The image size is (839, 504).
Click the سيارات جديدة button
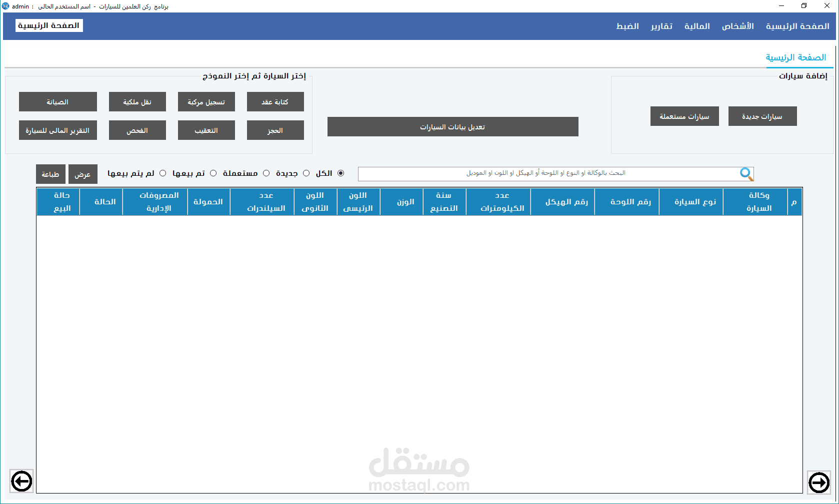[x=762, y=116]
